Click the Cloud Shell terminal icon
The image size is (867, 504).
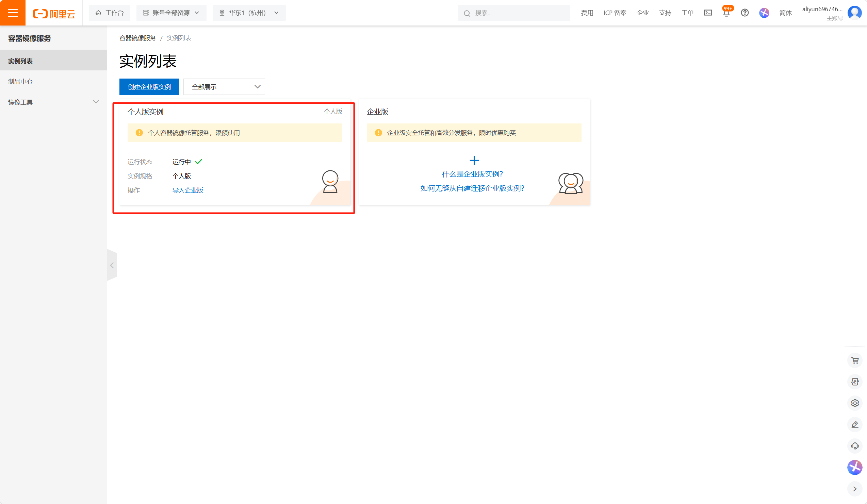[x=708, y=13]
